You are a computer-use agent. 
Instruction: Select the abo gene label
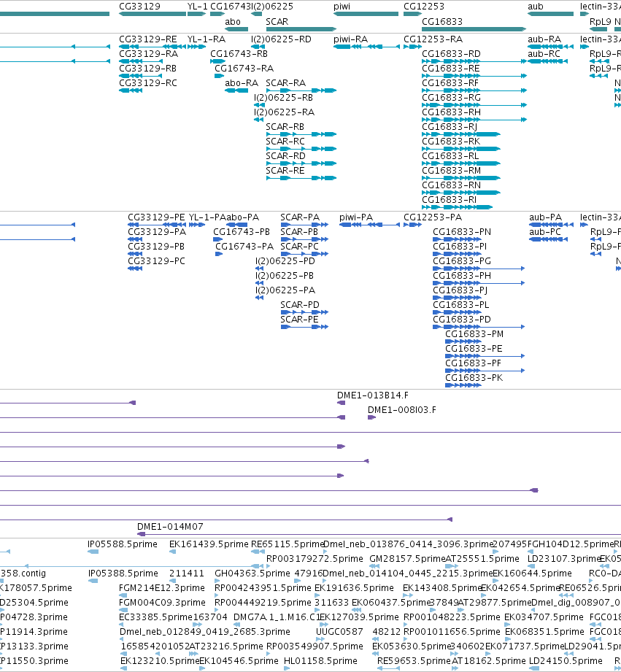233,22
